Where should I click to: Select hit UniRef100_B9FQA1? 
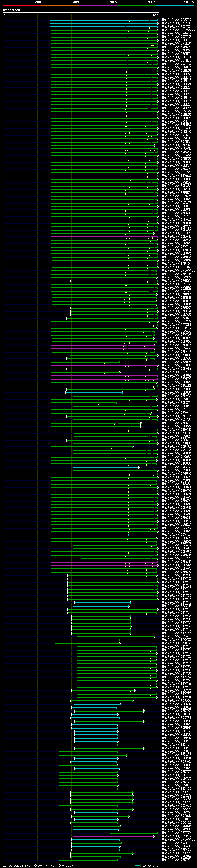coord(177,375)
